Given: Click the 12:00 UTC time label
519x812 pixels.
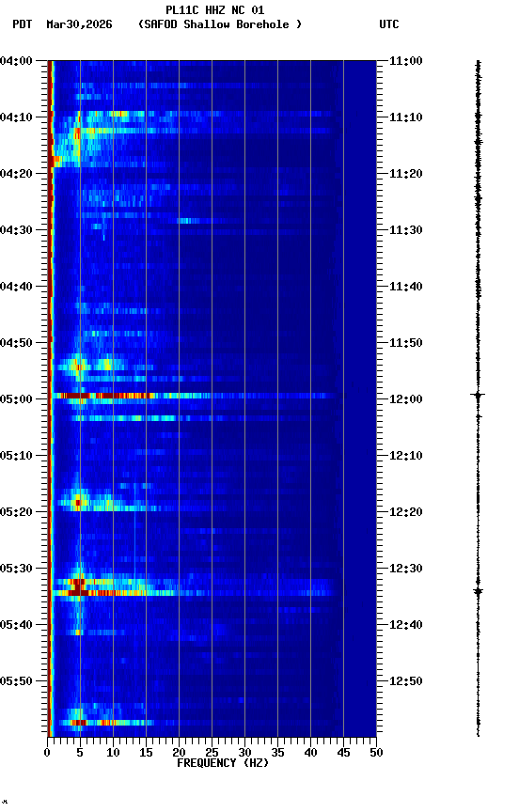Looking at the screenshot, I should click(406, 399).
